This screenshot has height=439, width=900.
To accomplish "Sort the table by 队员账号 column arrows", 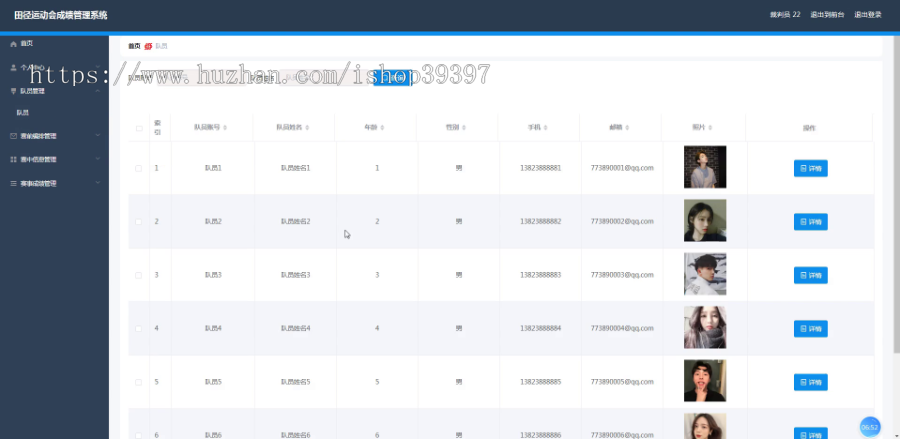I will (225, 127).
